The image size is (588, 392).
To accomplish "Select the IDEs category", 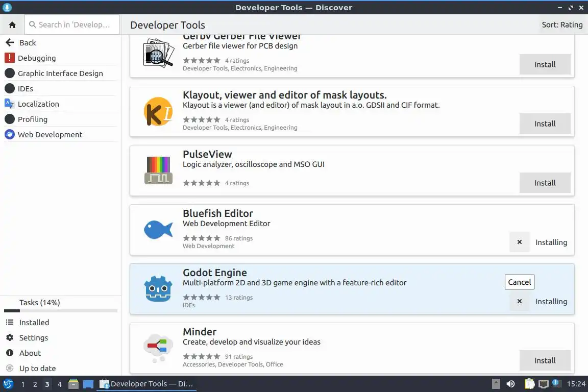I will tap(61, 89).
